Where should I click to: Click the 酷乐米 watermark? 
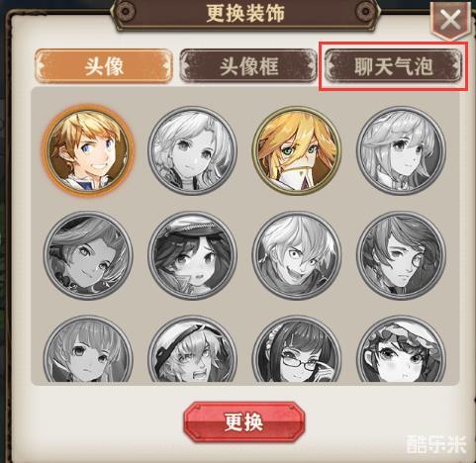pos(436,444)
